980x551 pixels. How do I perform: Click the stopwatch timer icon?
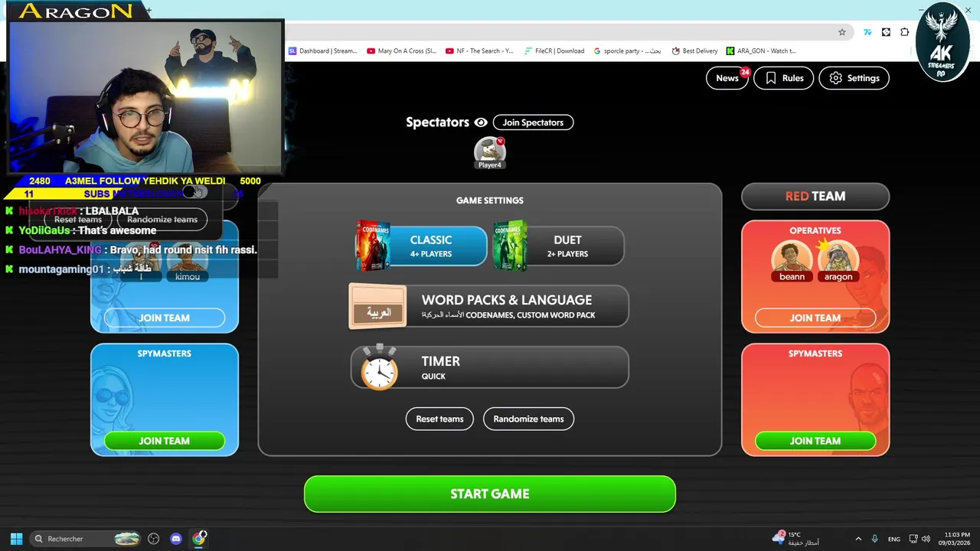tap(380, 368)
